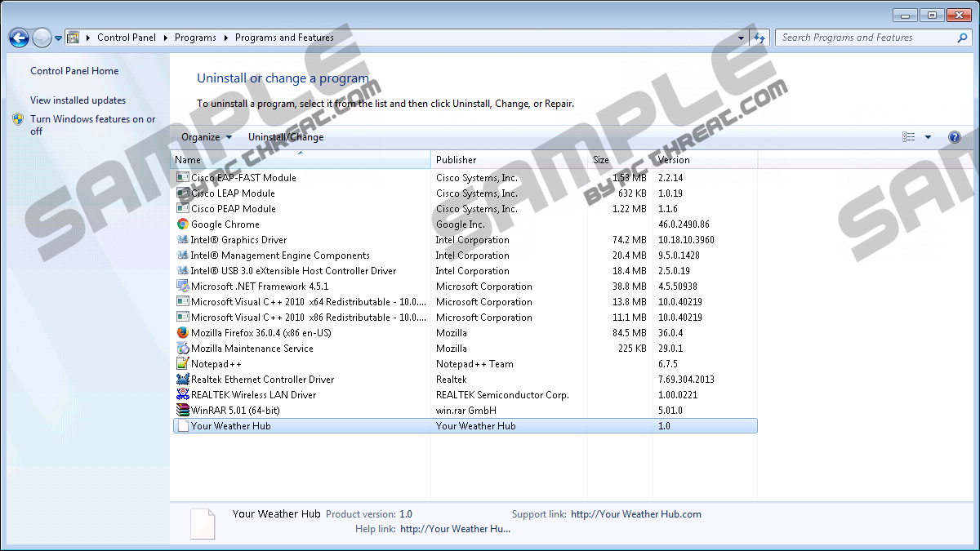
Task: Click the REALTEK Wireless LAN Driver icon
Action: [x=183, y=395]
